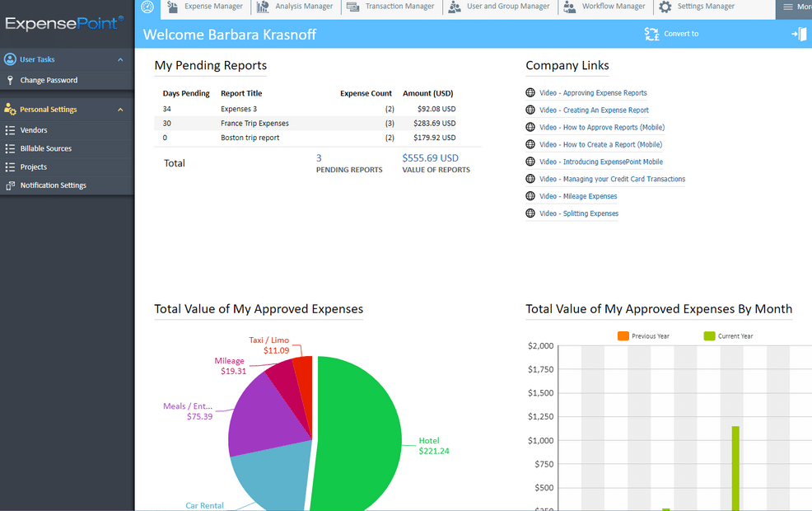The width and height of the screenshot is (812, 511).
Task: Click the User Tasks person icon
Action: (x=10, y=59)
